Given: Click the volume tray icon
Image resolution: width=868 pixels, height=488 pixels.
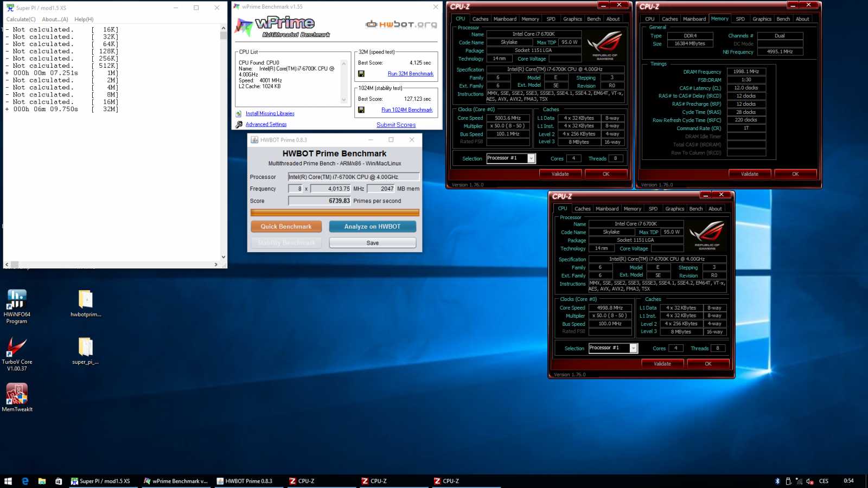Looking at the screenshot, I should point(809,481).
